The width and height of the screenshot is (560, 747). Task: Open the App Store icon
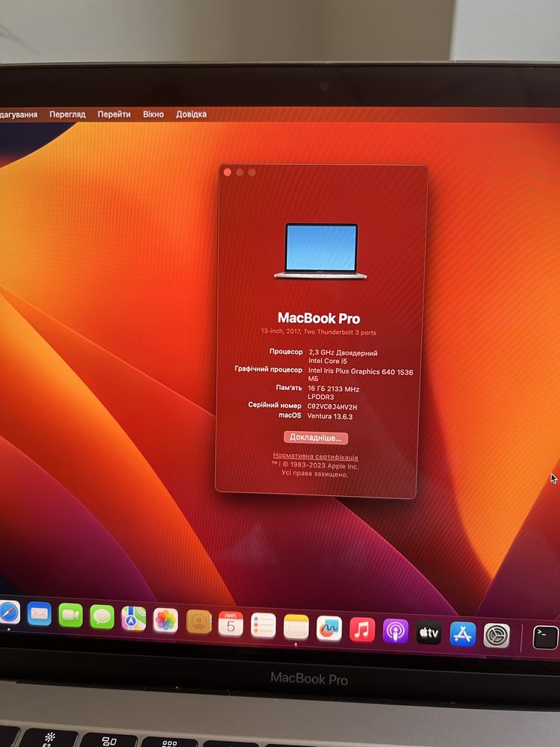(463, 634)
